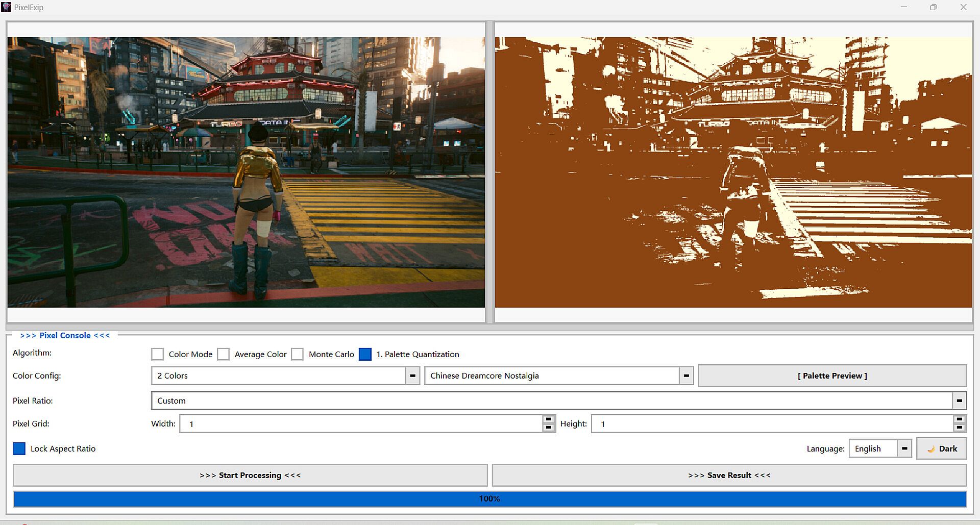Decrease the pixel grid Height value
This screenshot has width=980, height=525.
(x=959, y=428)
